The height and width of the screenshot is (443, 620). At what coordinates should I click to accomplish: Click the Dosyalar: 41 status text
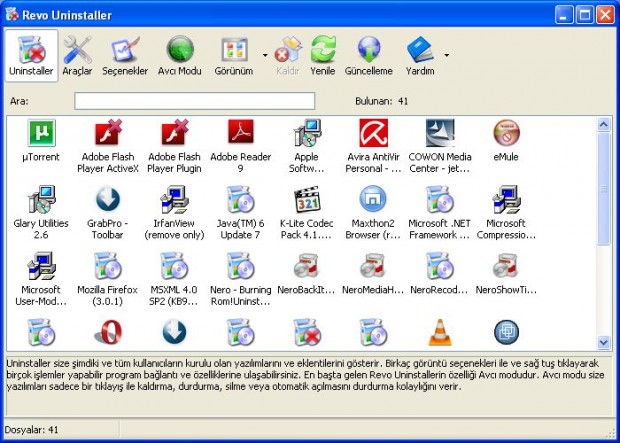(x=31, y=430)
